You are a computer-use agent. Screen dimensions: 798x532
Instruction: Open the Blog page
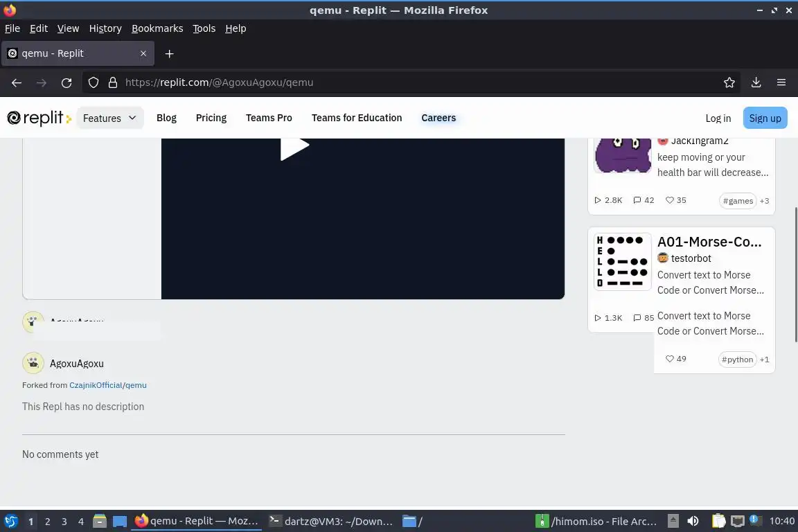click(x=166, y=118)
